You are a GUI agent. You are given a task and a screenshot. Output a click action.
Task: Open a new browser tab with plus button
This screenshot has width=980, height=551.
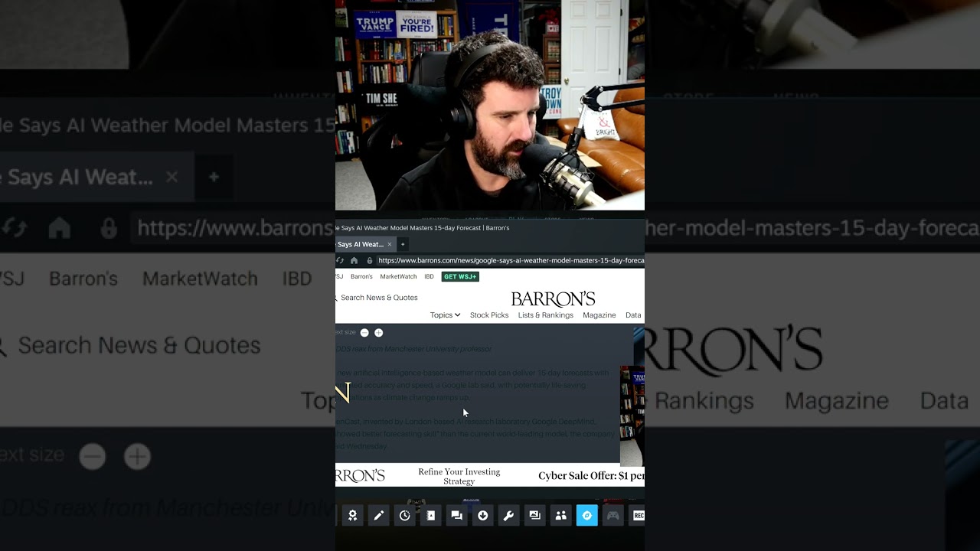pos(403,244)
